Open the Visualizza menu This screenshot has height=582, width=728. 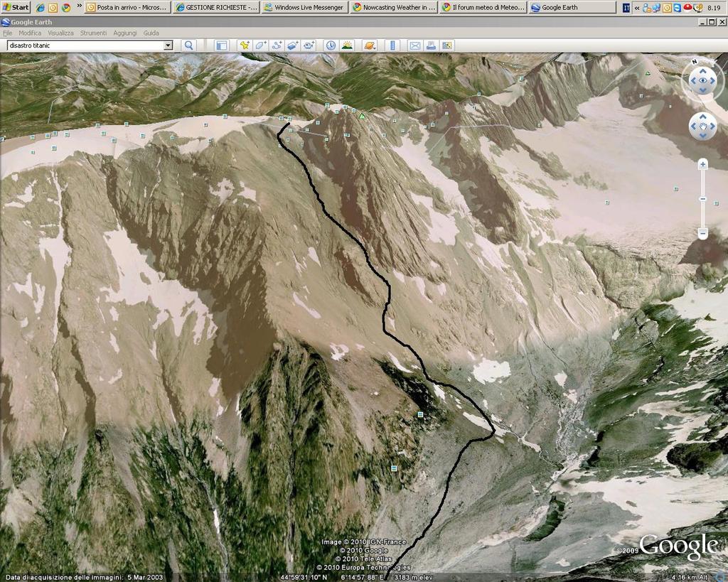(x=60, y=33)
